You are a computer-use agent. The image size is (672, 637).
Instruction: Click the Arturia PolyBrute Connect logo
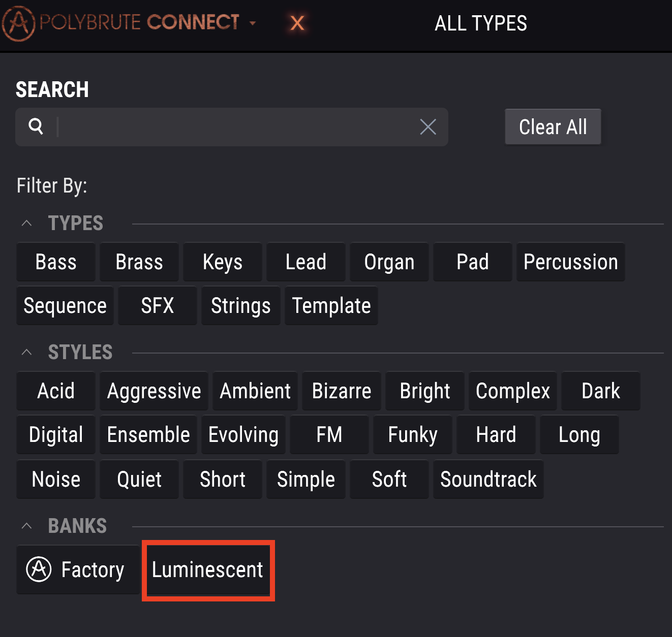tap(120, 23)
